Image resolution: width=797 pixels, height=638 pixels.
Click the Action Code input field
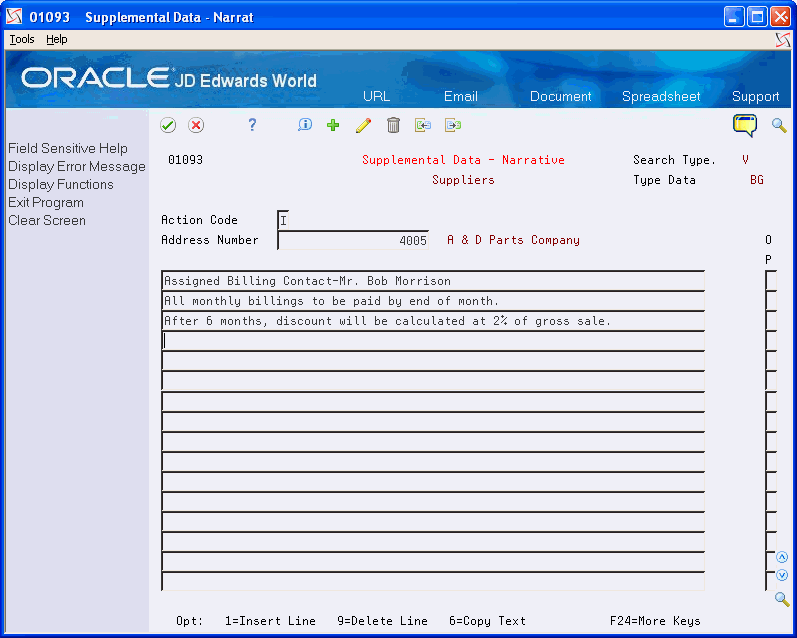[x=284, y=220]
